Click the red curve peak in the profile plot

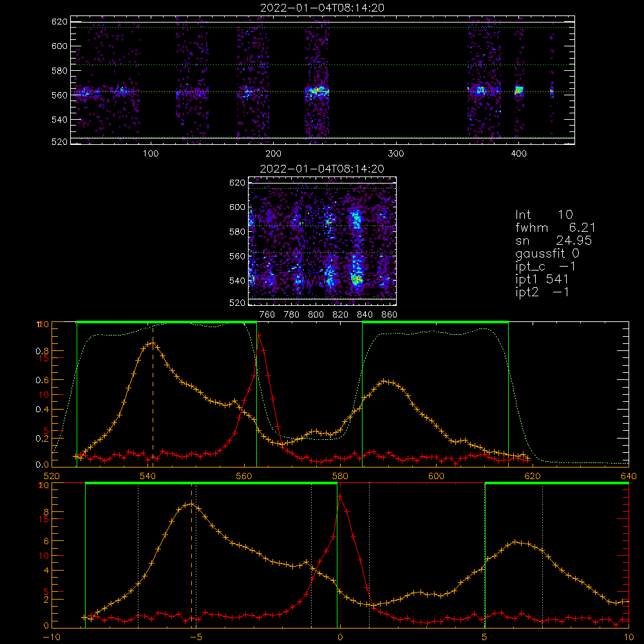pos(259,335)
